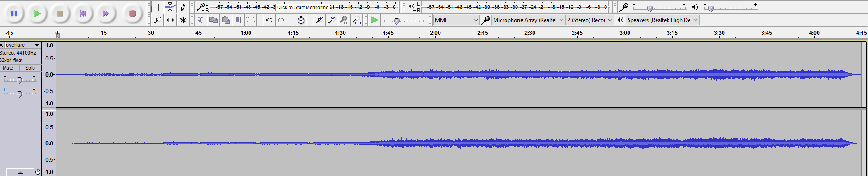Solo the overture track
The width and height of the screenshot is (868, 176).
[x=30, y=68]
